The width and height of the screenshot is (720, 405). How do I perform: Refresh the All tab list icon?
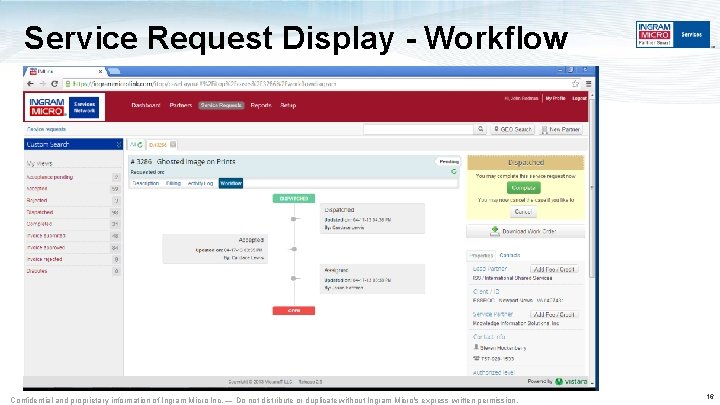(x=140, y=145)
